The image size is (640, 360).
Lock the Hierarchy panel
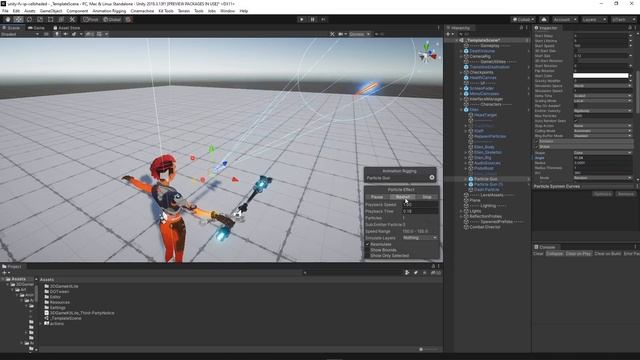point(521,28)
